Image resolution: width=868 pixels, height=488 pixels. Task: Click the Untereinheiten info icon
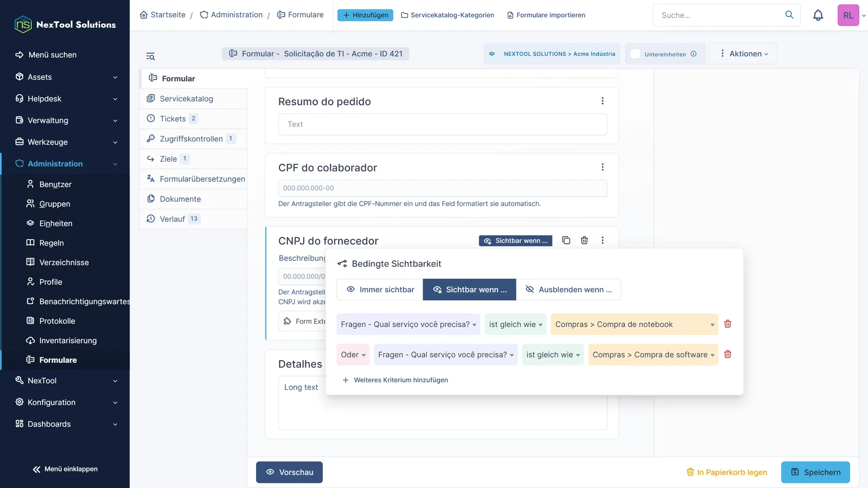click(693, 54)
